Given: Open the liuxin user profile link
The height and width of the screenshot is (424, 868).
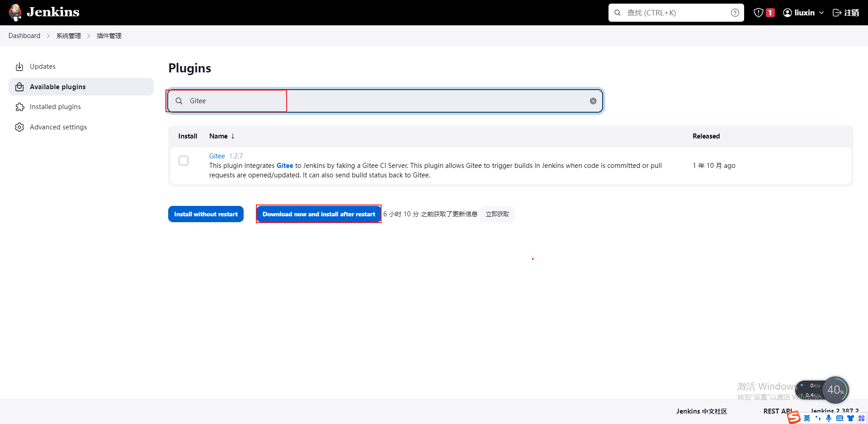Looking at the screenshot, I should coord(804,13).
